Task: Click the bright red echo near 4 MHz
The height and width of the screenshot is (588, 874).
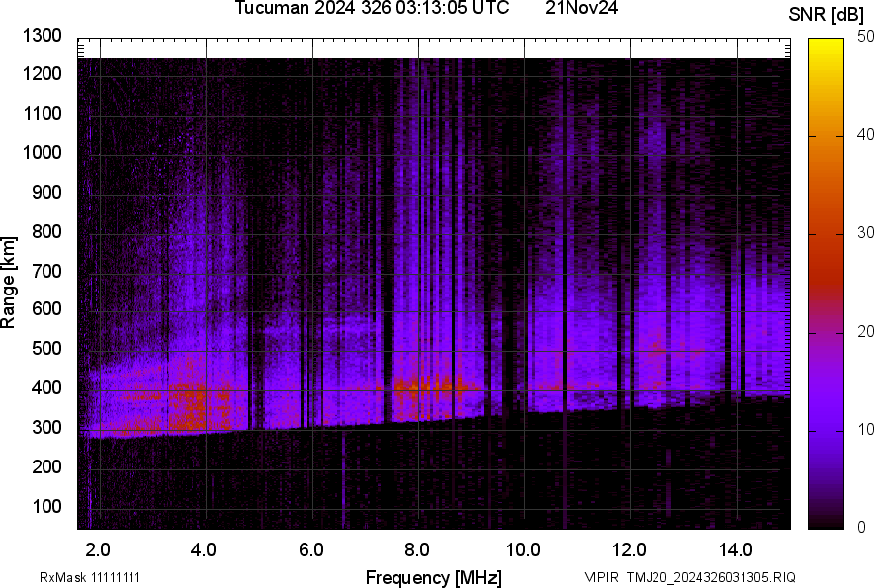Action: click(190, 405)
